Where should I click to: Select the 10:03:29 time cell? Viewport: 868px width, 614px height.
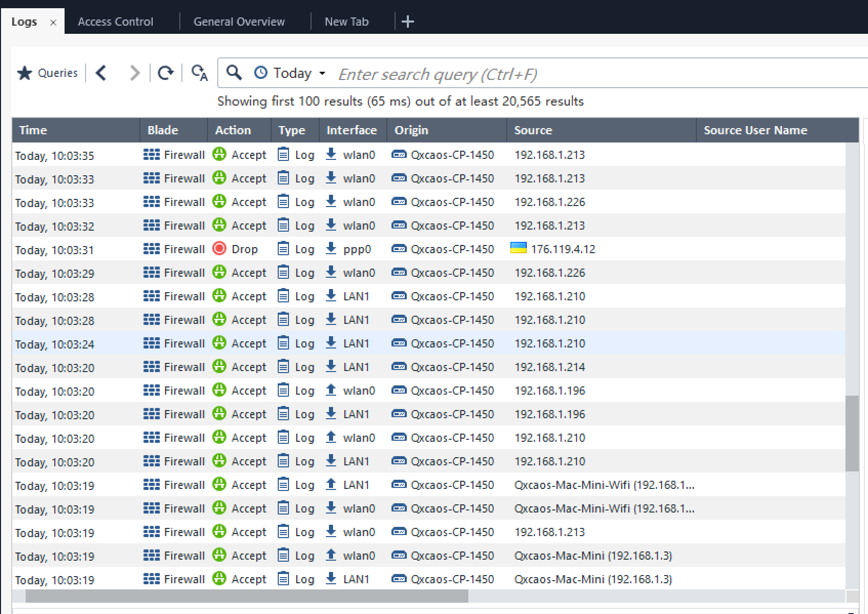point(76,273)
